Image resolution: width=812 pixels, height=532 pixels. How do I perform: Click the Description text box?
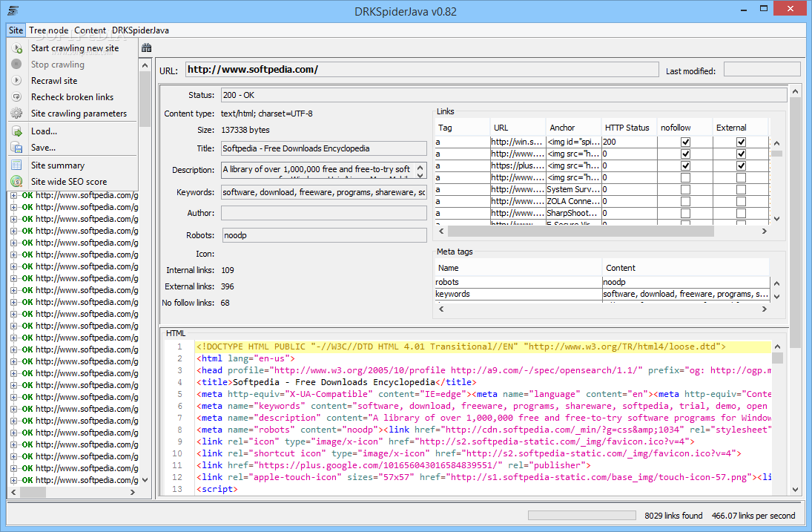[317, 170]
